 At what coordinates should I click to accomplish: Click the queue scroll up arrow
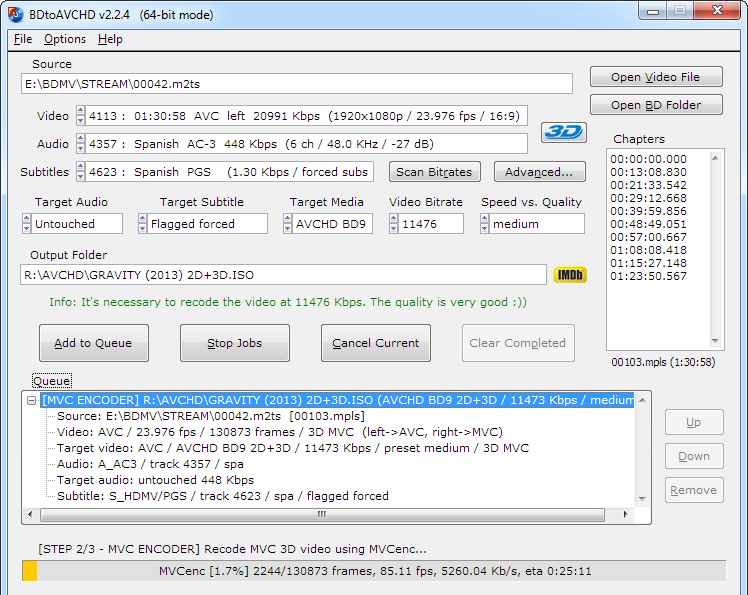point(643,400)
